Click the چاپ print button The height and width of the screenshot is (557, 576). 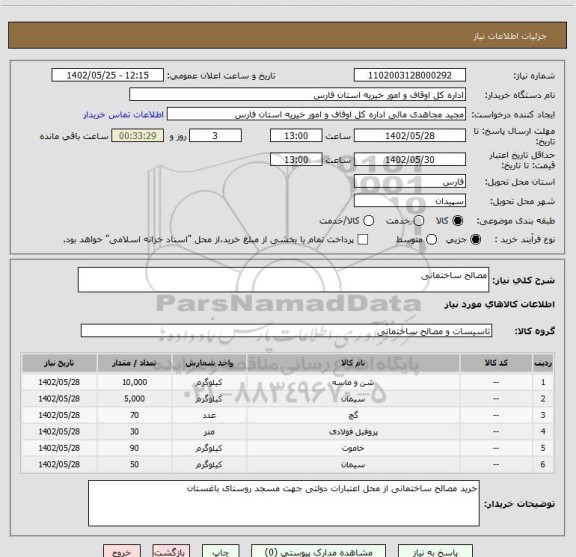(x=221, y=551)
